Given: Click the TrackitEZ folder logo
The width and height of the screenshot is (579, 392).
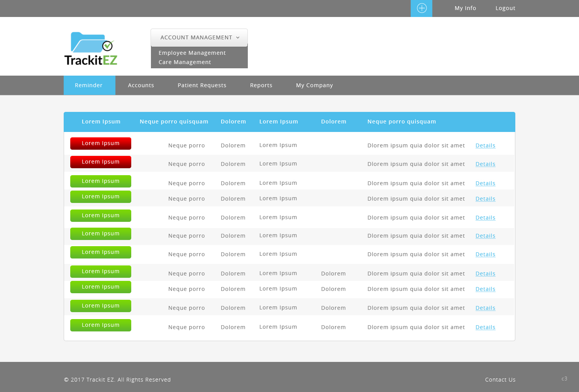Looking at the screenshot, I should pos(91,49).
